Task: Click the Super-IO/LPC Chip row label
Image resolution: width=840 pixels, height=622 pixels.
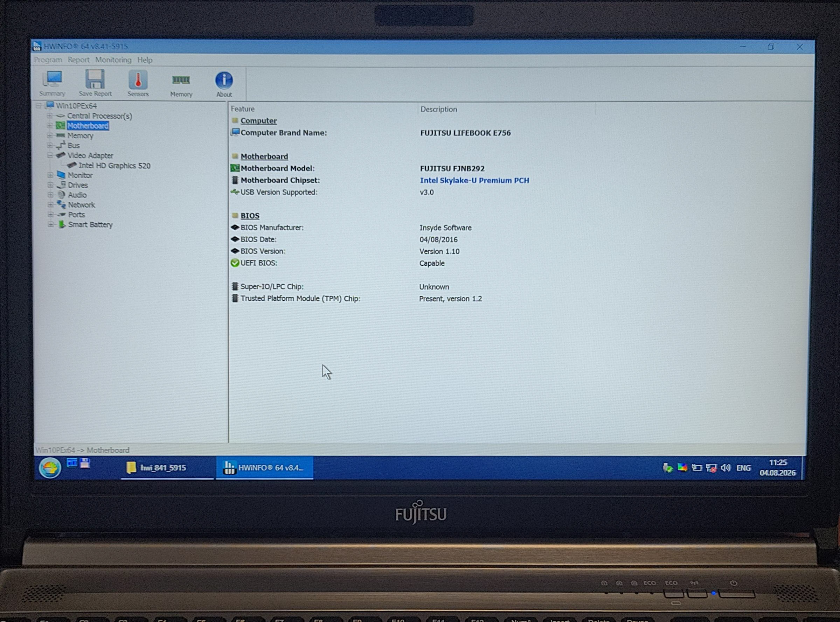Action: coord(272,287)
